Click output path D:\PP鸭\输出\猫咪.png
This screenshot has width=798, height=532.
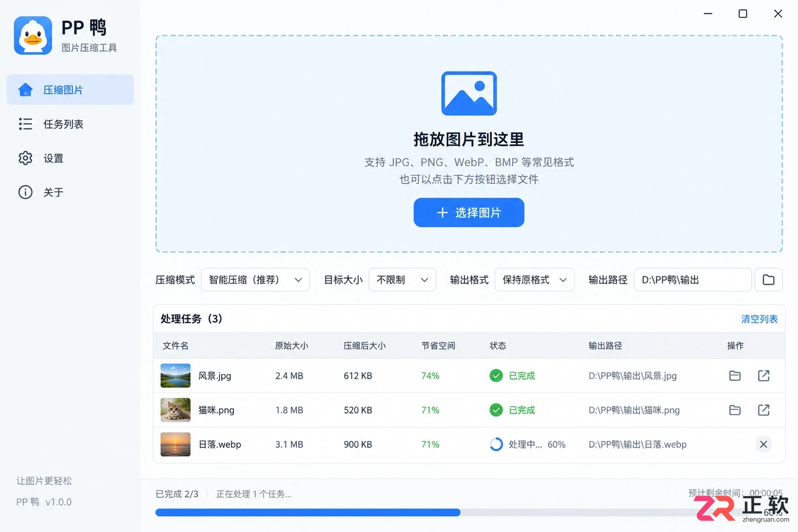point(634,410)
